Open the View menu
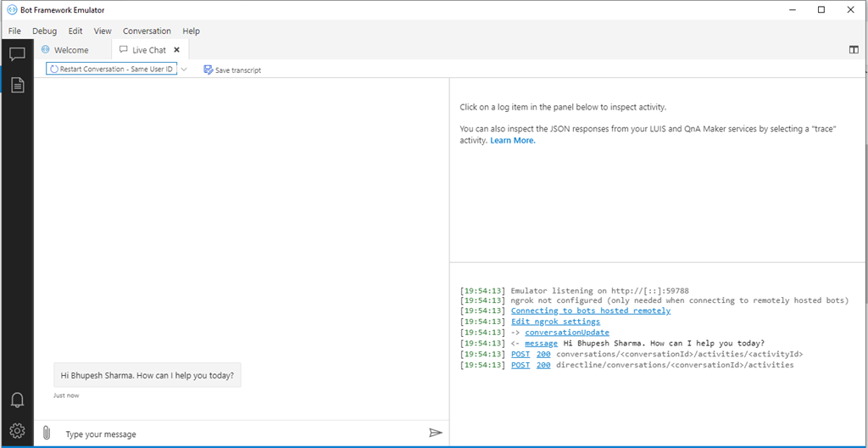 click(x=103, y=31)
